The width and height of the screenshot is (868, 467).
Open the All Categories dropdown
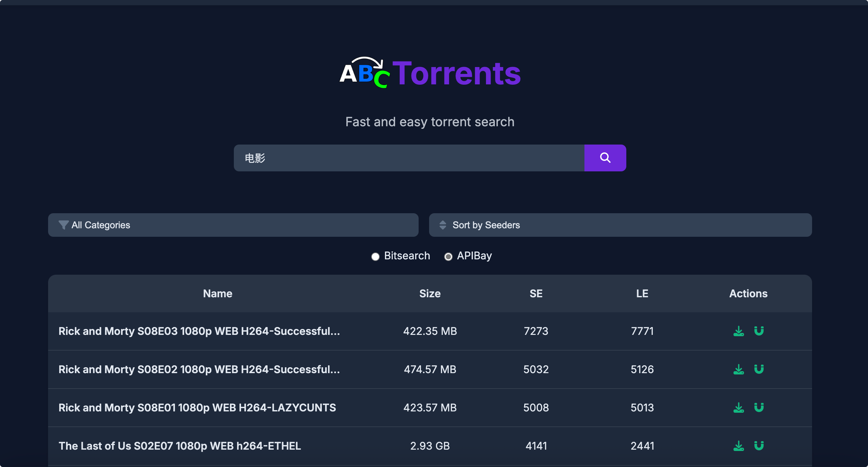233,225
